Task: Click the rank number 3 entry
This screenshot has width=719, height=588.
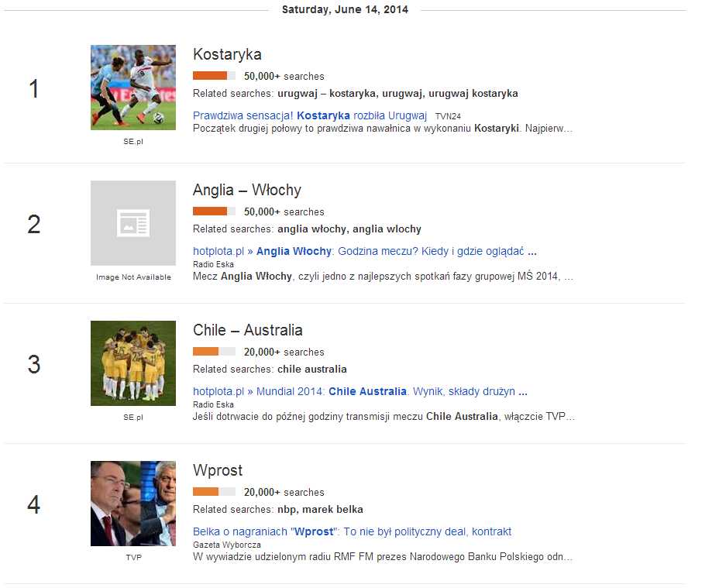Action: [34, 364]
